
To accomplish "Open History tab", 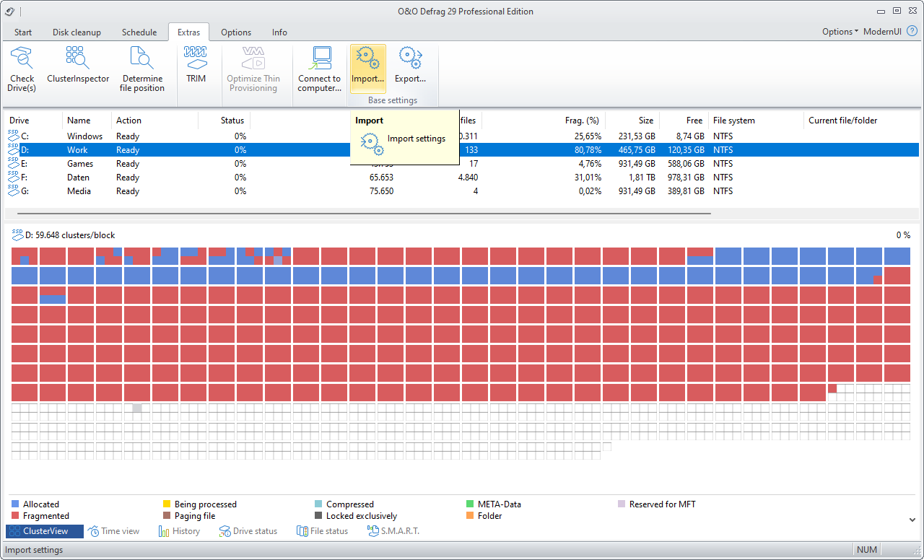I will pos(179,531).
